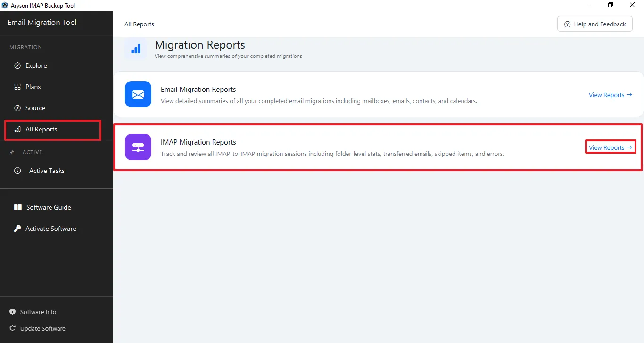View Reports for IMAP Migration
Viewport: 644px width, 343px height.
point(610,147)
